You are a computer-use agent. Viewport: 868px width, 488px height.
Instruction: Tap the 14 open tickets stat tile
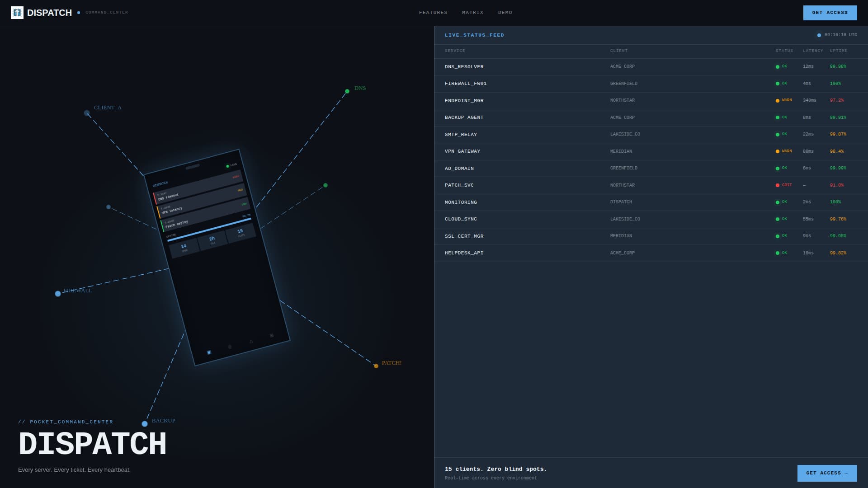[x=184, y=248]
